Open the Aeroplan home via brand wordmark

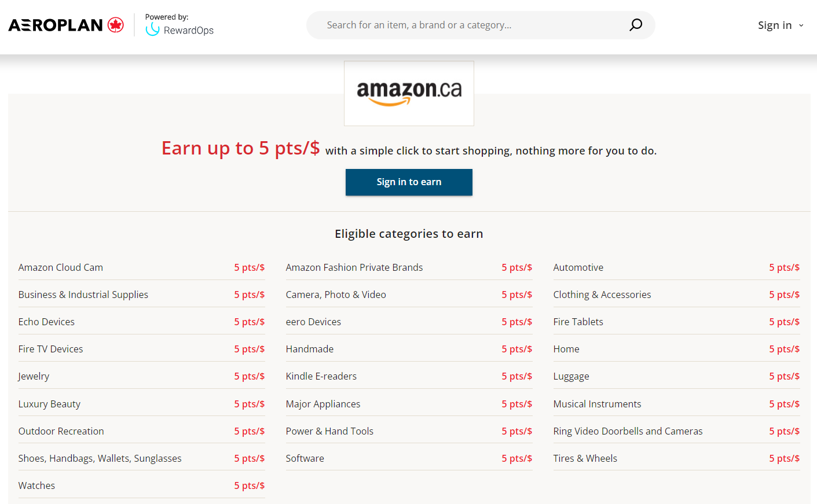55,24
